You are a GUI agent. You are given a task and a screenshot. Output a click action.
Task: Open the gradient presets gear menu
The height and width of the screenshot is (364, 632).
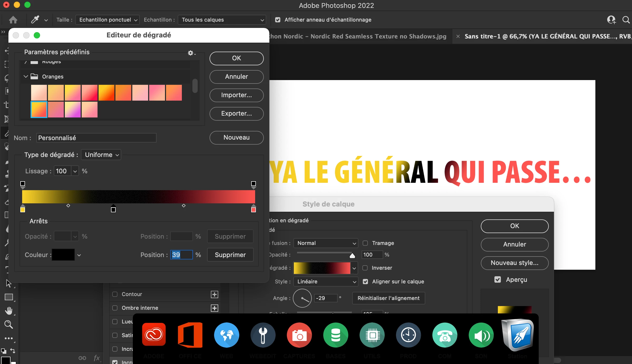[x=191, y=53]
